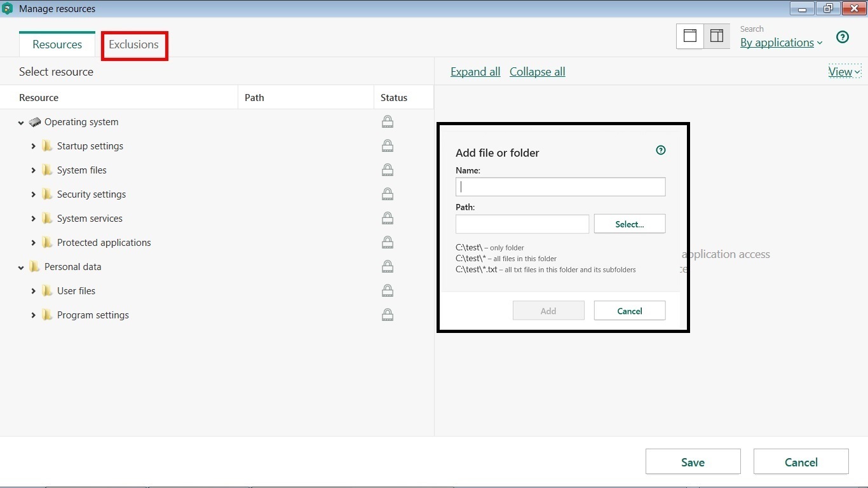The width and height of the screenshot is (868, 488).
Task: Select the Resources tab
Action: [57, 44]
